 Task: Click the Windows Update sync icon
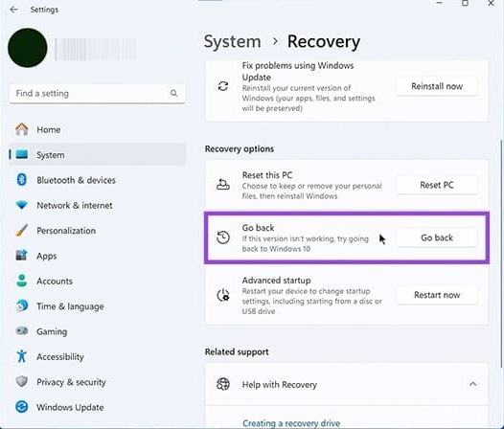[x=22, y=407]
